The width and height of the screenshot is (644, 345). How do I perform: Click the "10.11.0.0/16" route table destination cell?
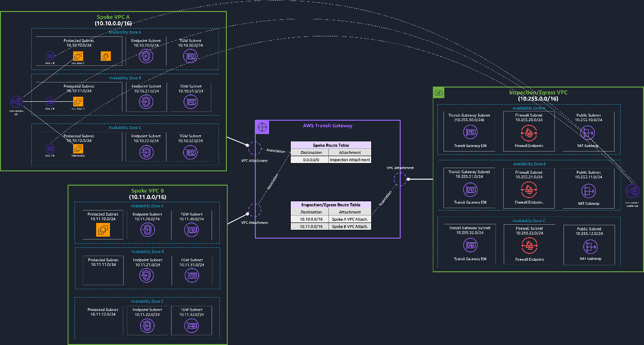click(310, 227)
